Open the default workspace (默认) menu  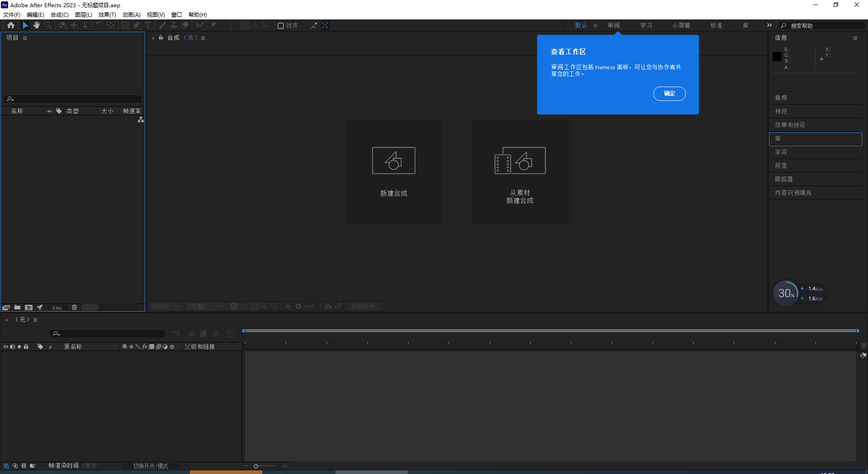click(x=595, y=25)
